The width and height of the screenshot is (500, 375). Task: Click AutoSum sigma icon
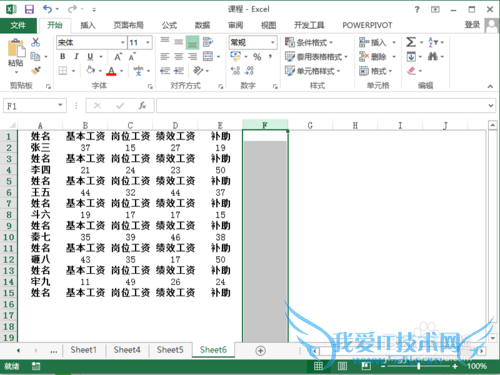tap(411, 42)
